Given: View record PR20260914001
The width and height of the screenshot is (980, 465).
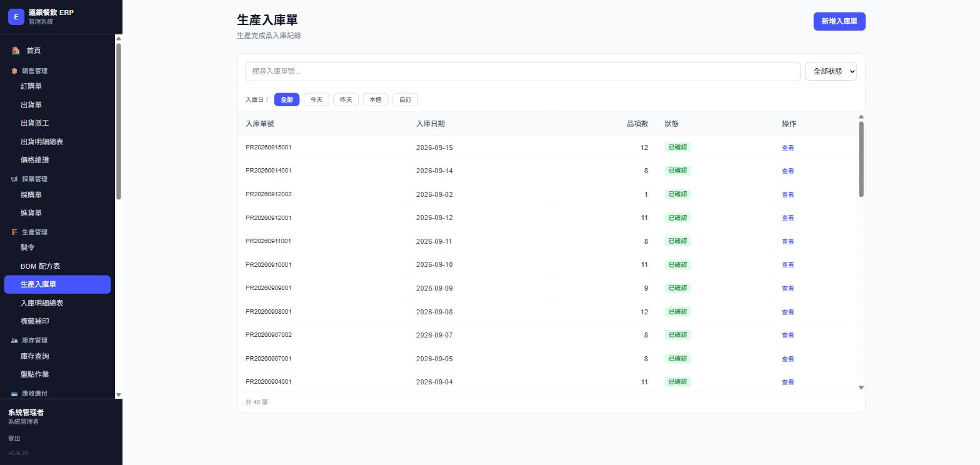Looking at the screenshot, I should click(x=787, y=171).
